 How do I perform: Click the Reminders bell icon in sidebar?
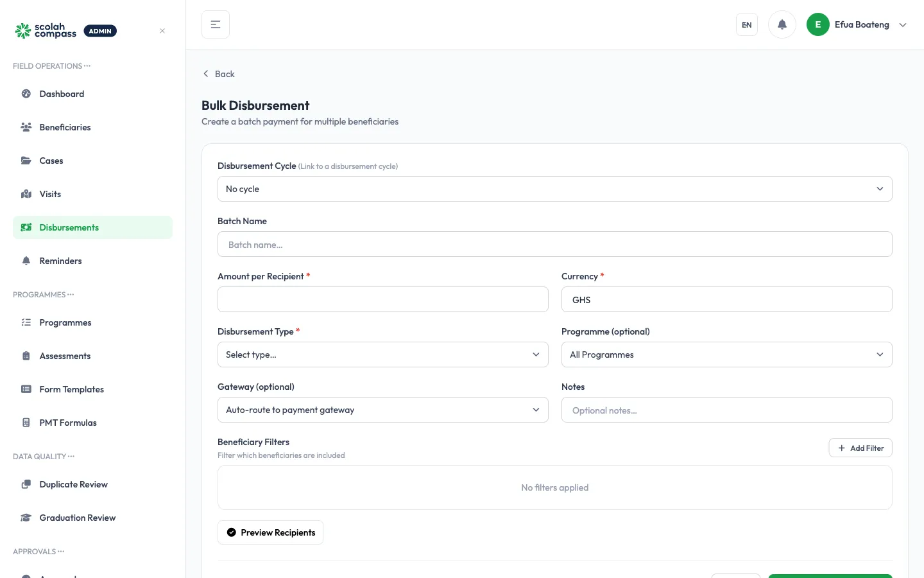pyautogui.click(x=26, y=261)
